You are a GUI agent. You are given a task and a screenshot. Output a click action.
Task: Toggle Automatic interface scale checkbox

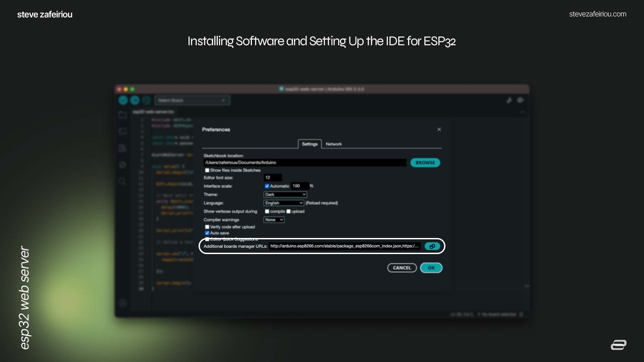click(x=267, y=186)
